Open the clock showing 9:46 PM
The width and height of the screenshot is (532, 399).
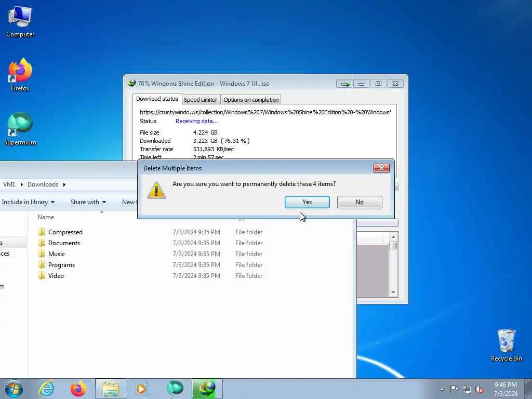[x=506, y=389]
